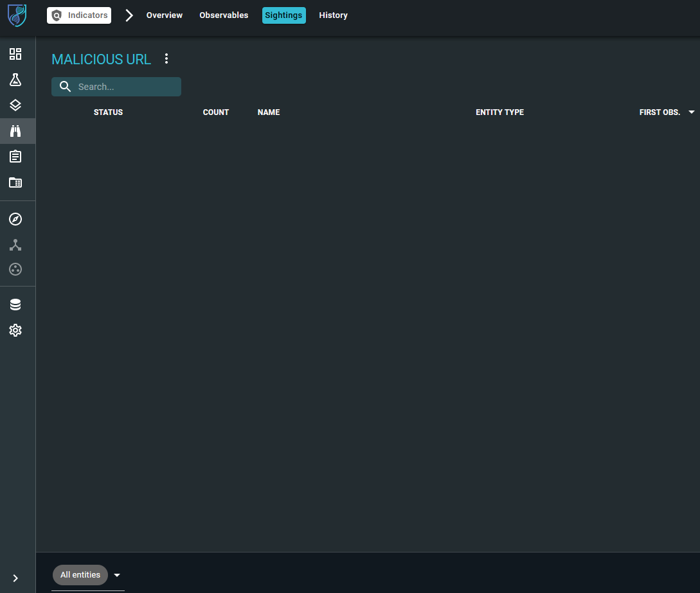Open the MALICIOUS URL three-dot options menu

[x=166, y=58]
